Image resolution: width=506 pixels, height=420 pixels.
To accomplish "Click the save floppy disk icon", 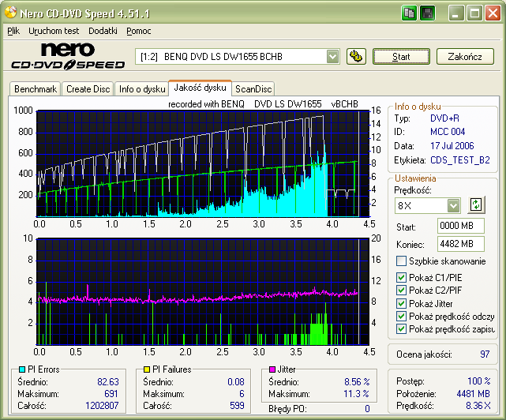I will click(427, 13).
